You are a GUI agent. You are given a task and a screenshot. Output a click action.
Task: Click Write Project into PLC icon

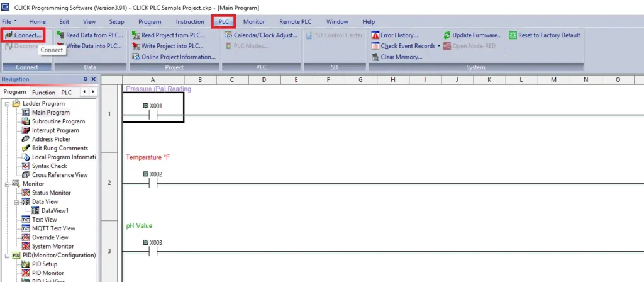pyautogui.click(x=136, y=46)
